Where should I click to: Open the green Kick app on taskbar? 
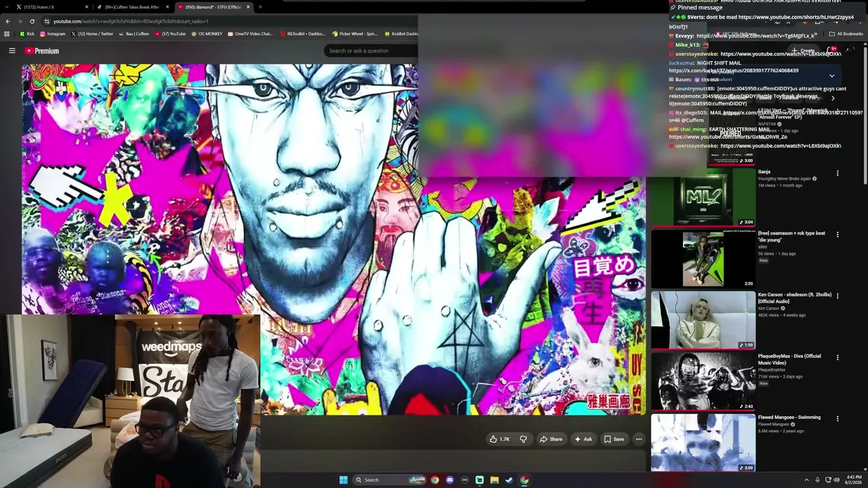point(479,480)
